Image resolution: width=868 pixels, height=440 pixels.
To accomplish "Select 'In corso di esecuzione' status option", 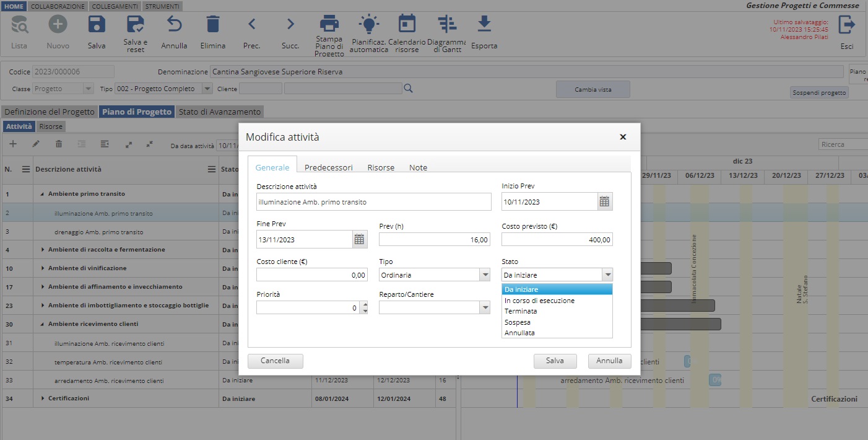I will tap(539, 301).
